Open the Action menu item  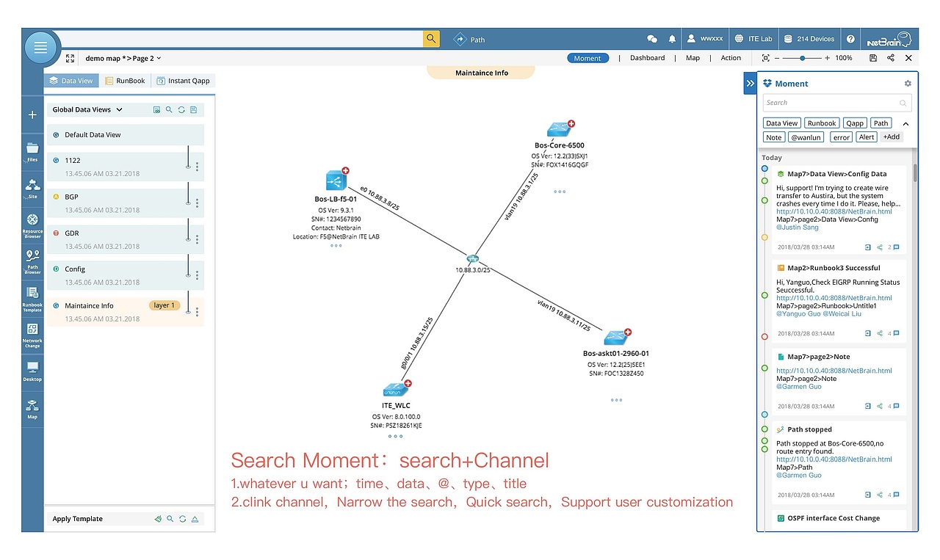[731, 58]
